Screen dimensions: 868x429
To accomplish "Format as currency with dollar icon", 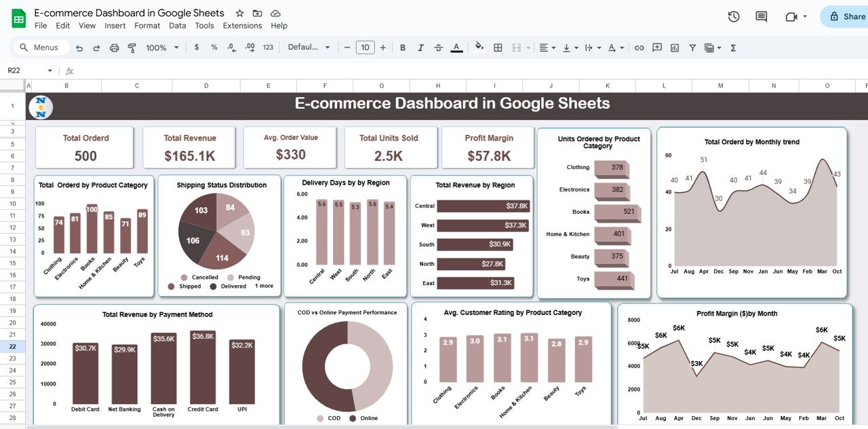I will coord(197,48).
